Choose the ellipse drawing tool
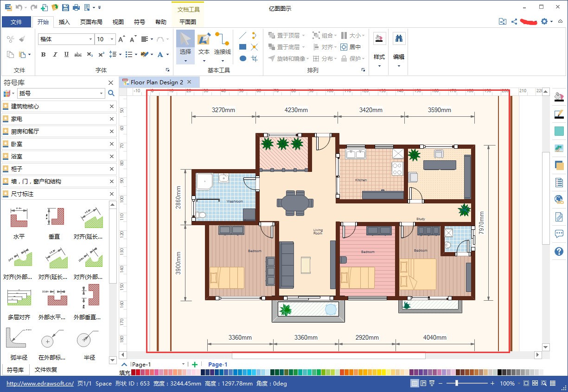 click(243, 58)
